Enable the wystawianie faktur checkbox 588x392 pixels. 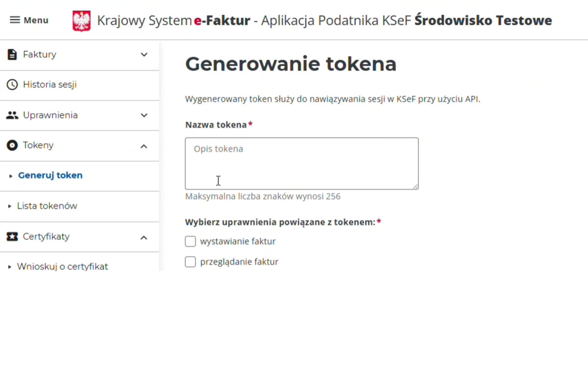click(x=191, y=242)
